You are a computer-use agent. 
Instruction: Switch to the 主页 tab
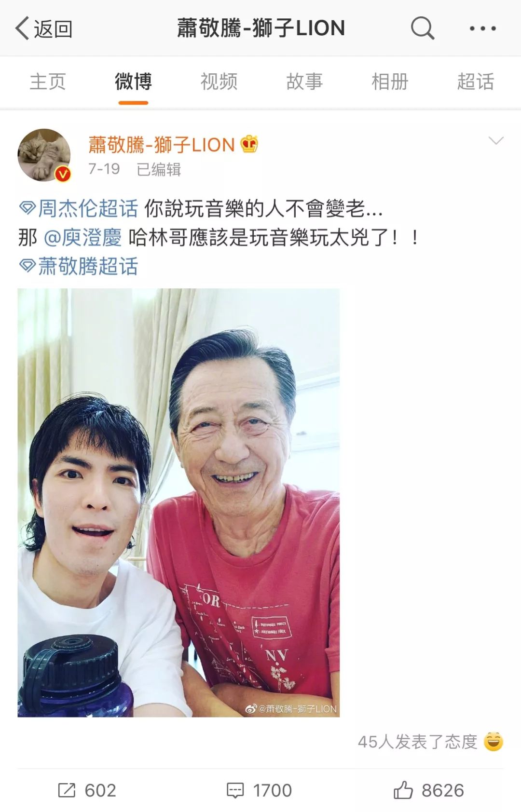[x=47, y=81]
